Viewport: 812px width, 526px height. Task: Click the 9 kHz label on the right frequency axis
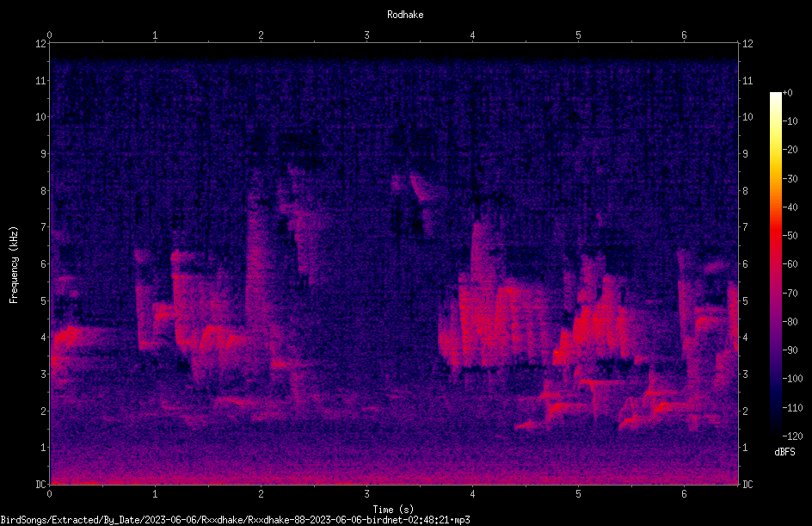click(x=745, y=154)
